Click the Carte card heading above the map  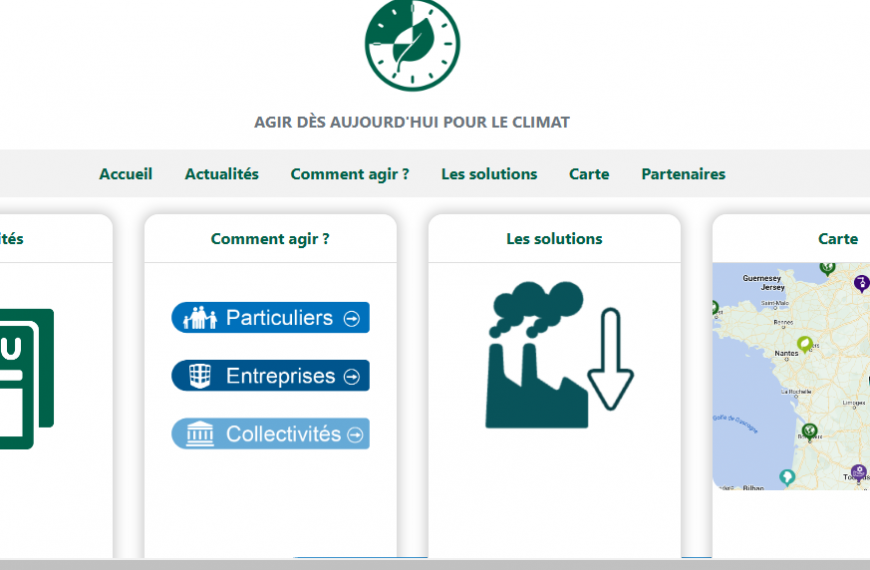click(x=837, y=239)
